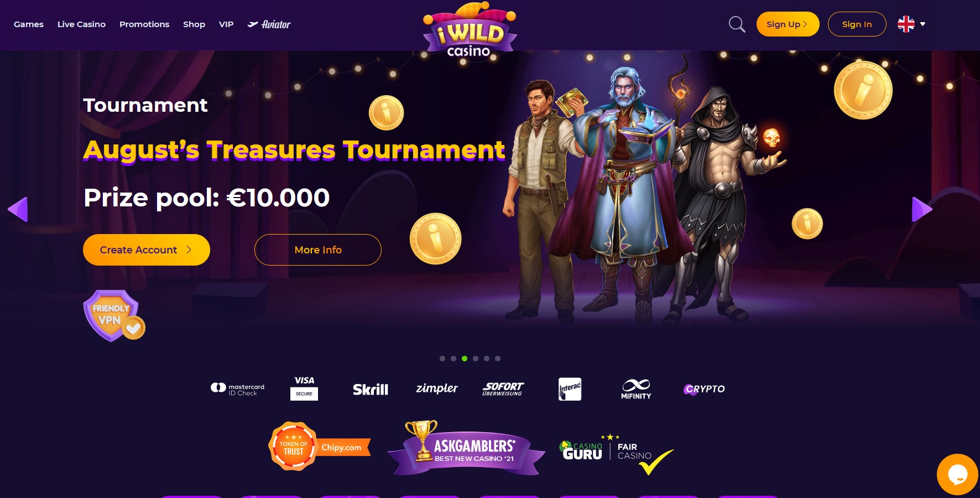Go to previous slide with left arrow
Screen dimensions: 980x498
pos(18,209)
